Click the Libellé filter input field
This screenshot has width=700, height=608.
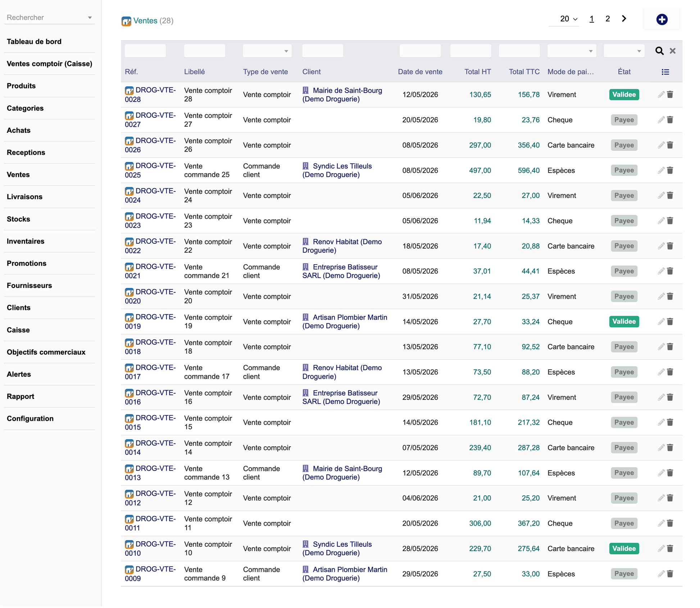pyautogui.click(x=204, y=51)
